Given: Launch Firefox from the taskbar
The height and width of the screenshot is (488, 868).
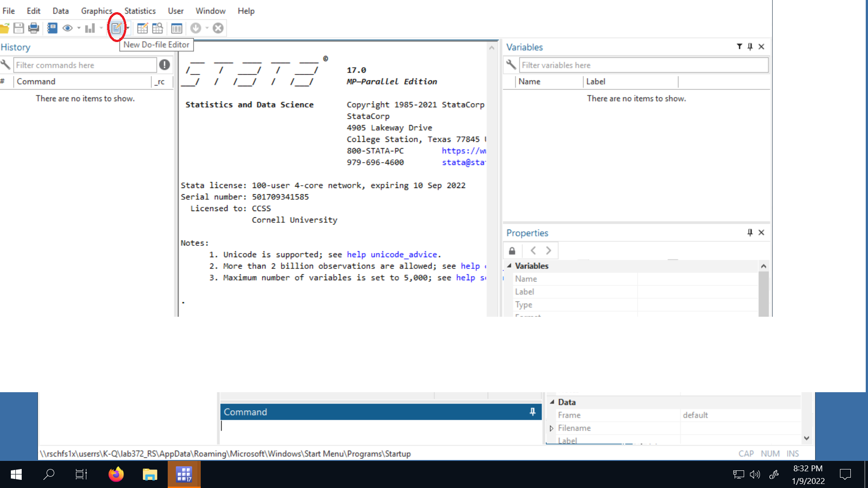Looking at the screenshot, I should 116,474.
